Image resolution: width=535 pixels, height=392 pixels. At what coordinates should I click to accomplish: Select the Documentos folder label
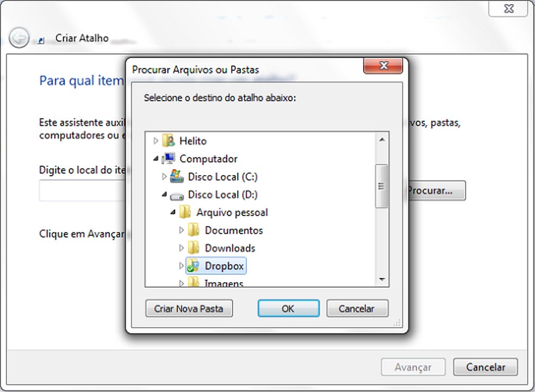pyautogui.click(x=234, y=230)
